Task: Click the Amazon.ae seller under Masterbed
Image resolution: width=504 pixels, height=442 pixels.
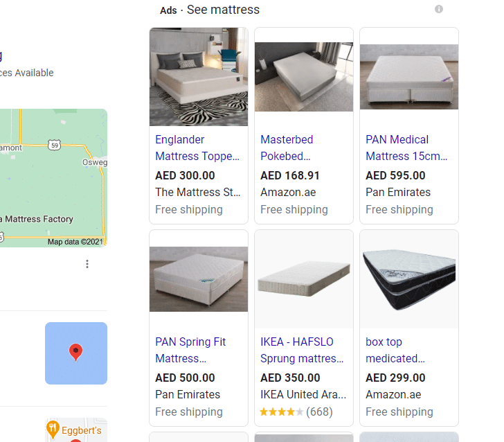Action: 288,193
